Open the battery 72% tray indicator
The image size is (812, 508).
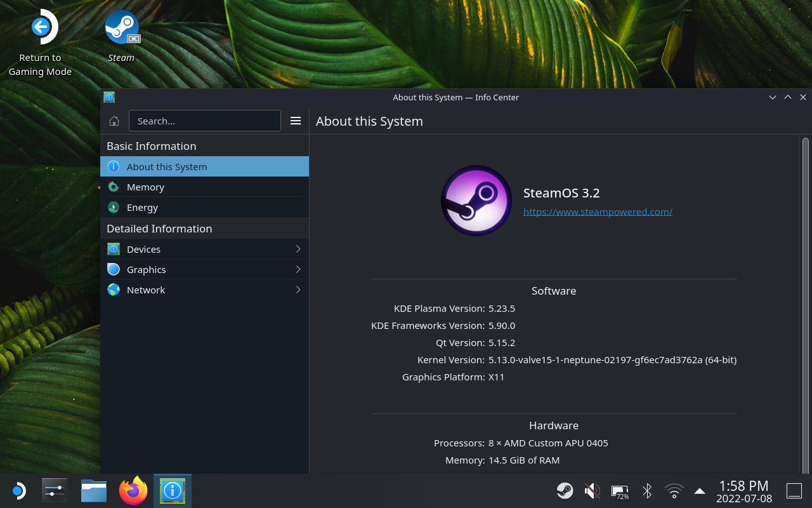point(620,491)
